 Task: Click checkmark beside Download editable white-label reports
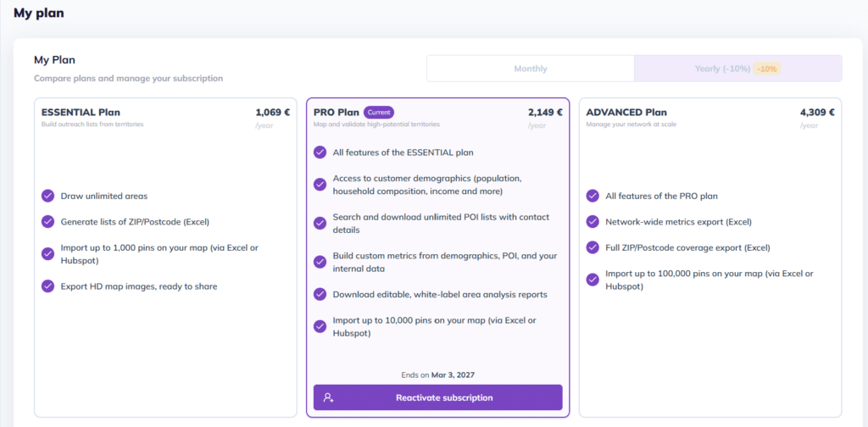[x=320, y=294]
